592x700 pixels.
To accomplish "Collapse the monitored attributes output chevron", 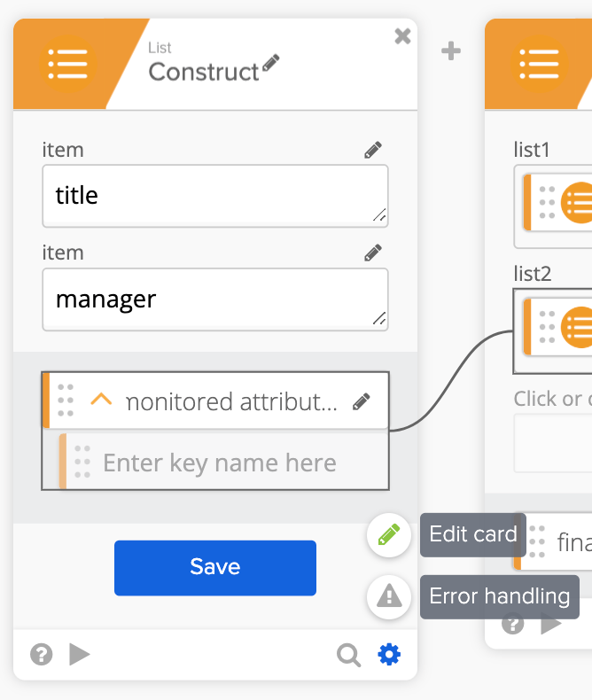I will 102,401.
